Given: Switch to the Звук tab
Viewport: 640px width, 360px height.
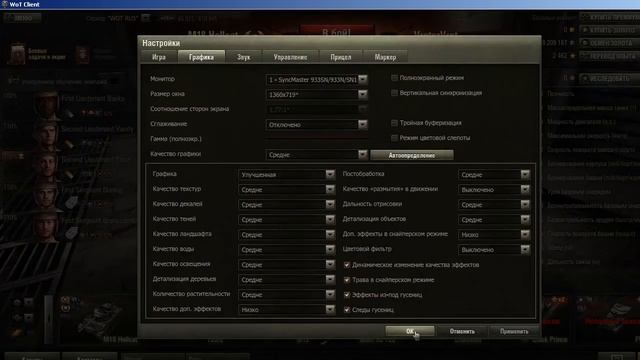Looking at the screenshot, I should (x=244, y=57).
